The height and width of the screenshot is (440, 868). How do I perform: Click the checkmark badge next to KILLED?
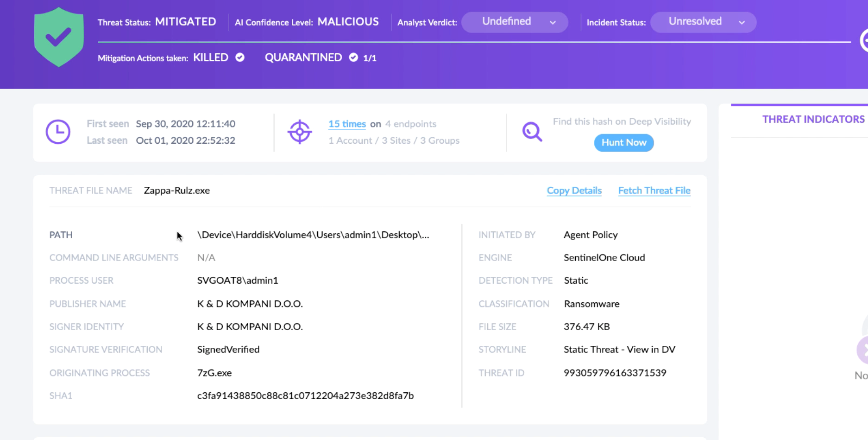[240, 57]
